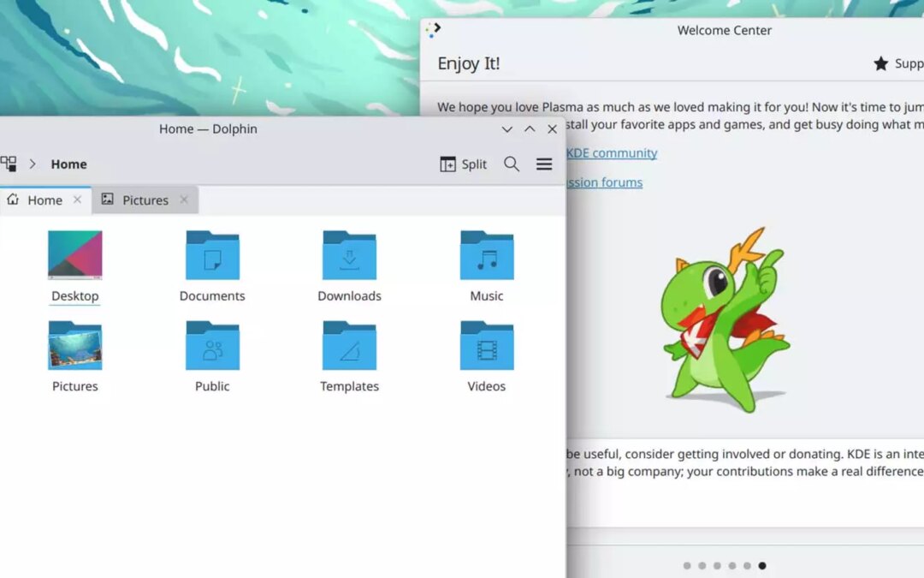Open the Desktop folder icon
Viewport: 924px width, 578px height.
tap(75, 255)
